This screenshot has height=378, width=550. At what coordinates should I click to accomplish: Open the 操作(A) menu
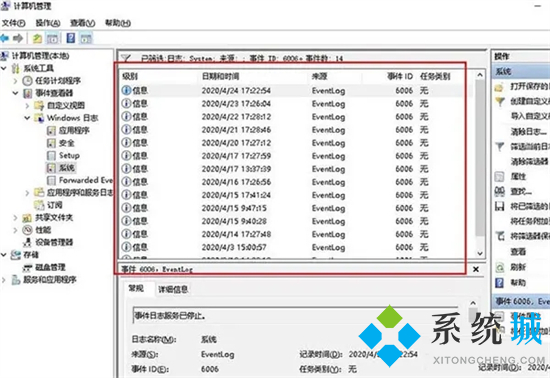(x=48, y=23)
